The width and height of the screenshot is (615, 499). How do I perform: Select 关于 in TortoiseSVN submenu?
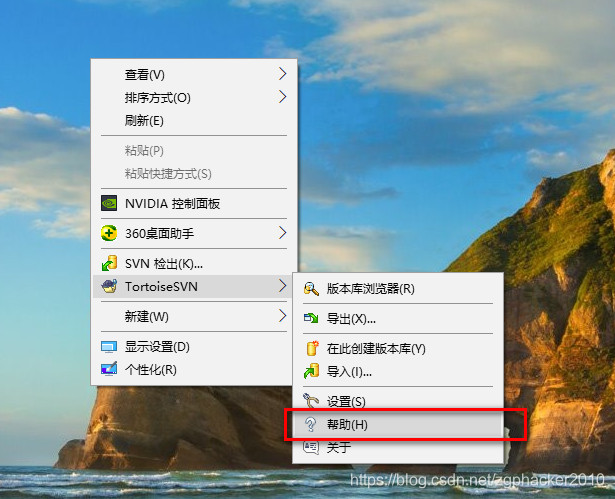click(x=398, y=447)
